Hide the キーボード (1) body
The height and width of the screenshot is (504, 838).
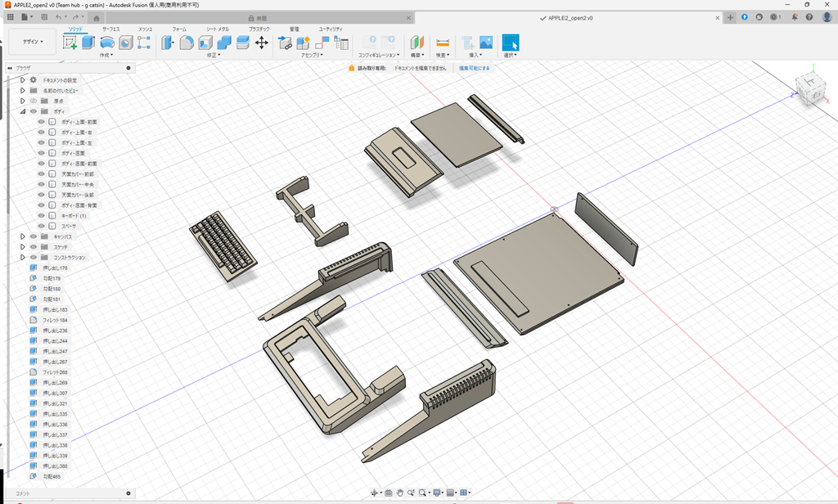pyautogui.click(x=40, y=216)
